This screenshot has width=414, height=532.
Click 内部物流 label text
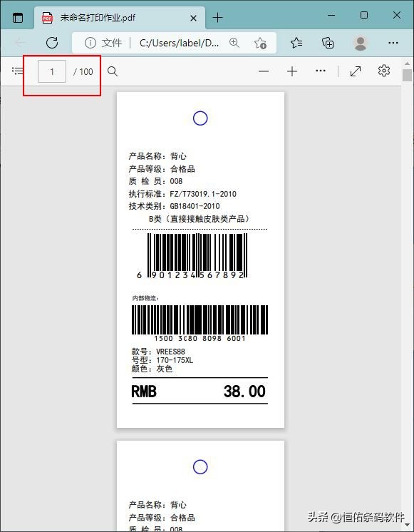coord(145,298)
